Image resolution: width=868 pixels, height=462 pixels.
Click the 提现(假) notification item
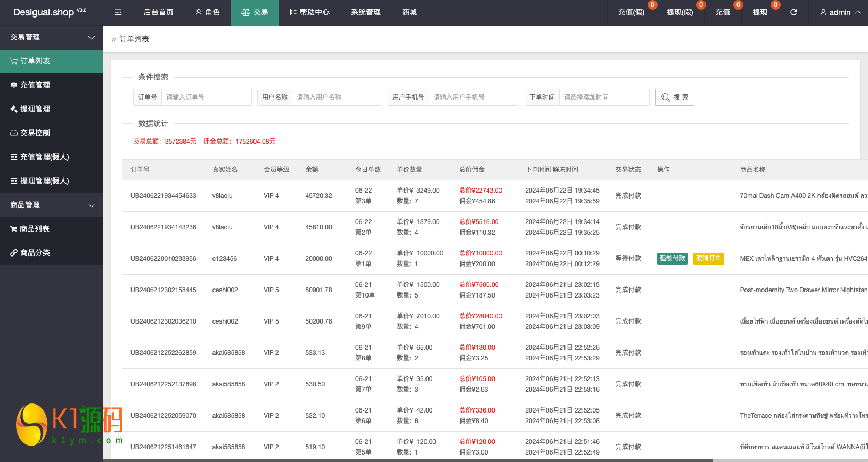(x=680, y=12)
